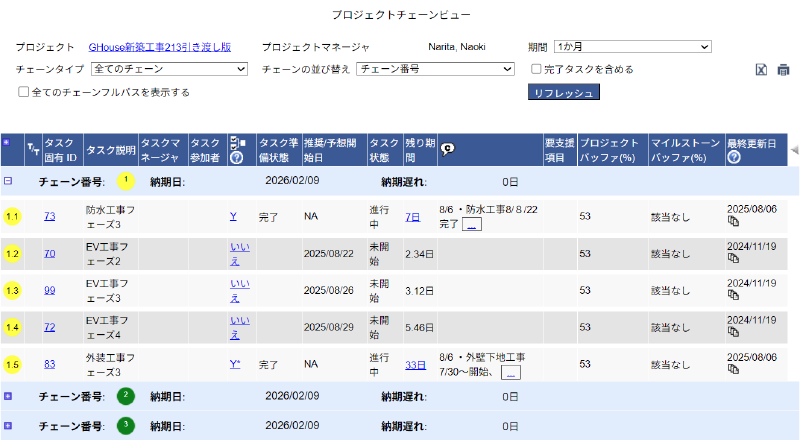Click the copy icon in task 83 row

click(733, 370)
